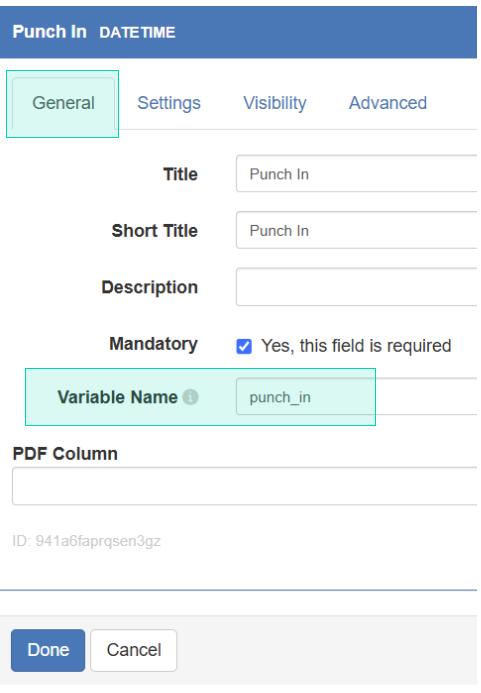The height and width of the screenshot is (693, 481).
Task: Click the Cancel button
Action: pyautogui.click(x=134, y=650)
